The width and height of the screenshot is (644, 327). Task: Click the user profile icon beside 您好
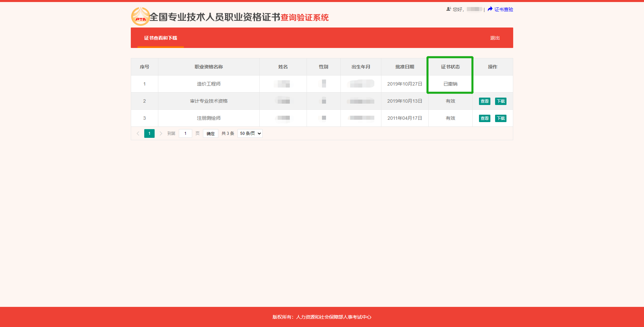point(448,9)
